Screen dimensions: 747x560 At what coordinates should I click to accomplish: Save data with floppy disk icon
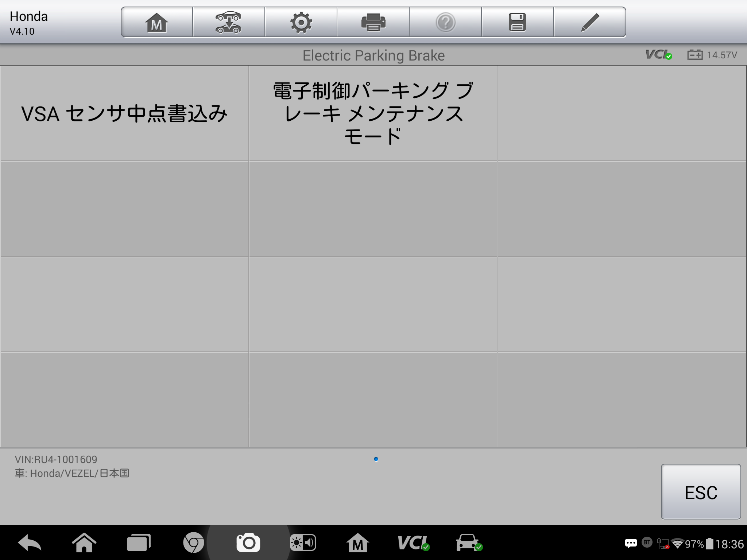point(518,22)
